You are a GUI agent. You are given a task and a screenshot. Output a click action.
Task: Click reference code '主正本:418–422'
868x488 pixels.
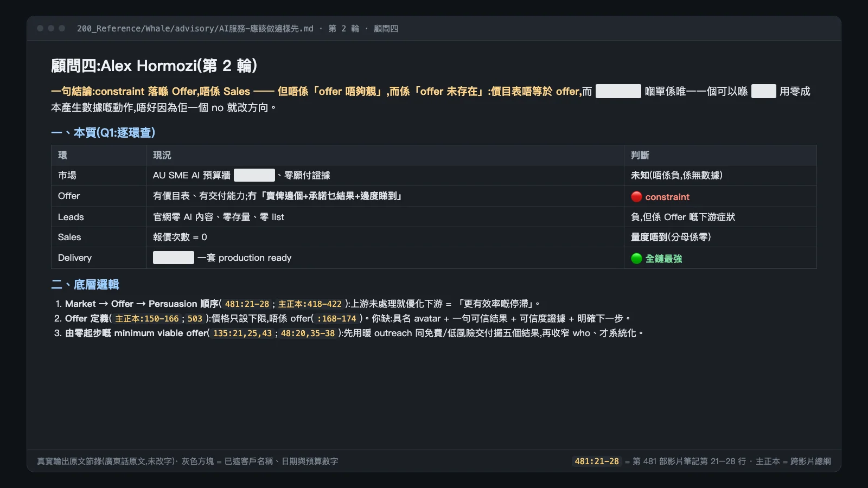(x=310, y=304)
